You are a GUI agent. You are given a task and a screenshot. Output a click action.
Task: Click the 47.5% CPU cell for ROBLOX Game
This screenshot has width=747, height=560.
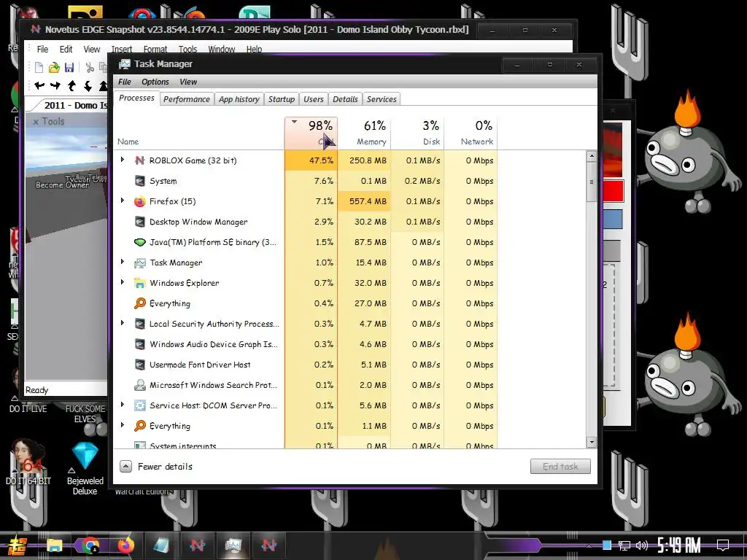tap(311, 160)
